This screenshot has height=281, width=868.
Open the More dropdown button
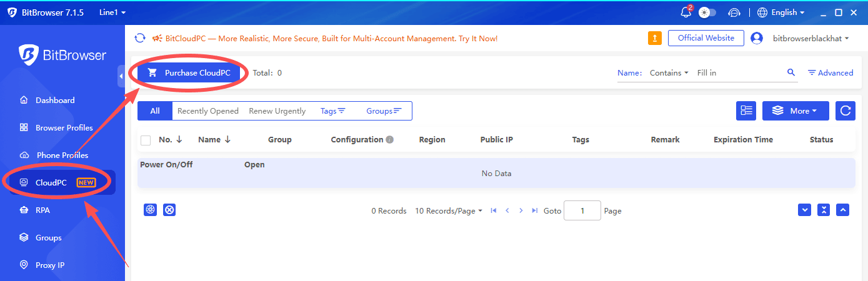coord(796,111)
